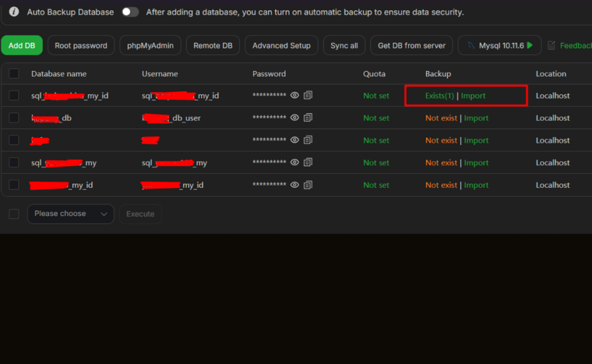This screenshot has height=364, width=592.
Task: Open Advanced Setup
Action: click(x=282, y=46)
